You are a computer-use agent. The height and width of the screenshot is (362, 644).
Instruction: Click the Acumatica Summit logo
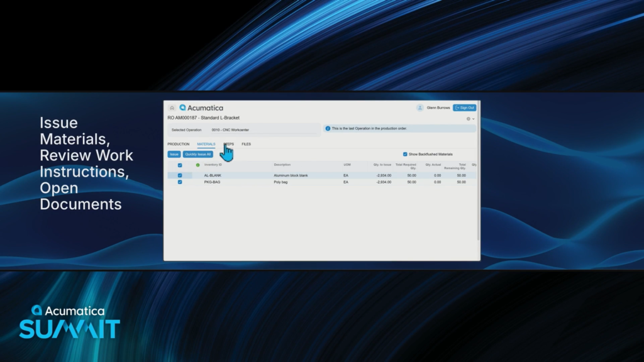69,322
